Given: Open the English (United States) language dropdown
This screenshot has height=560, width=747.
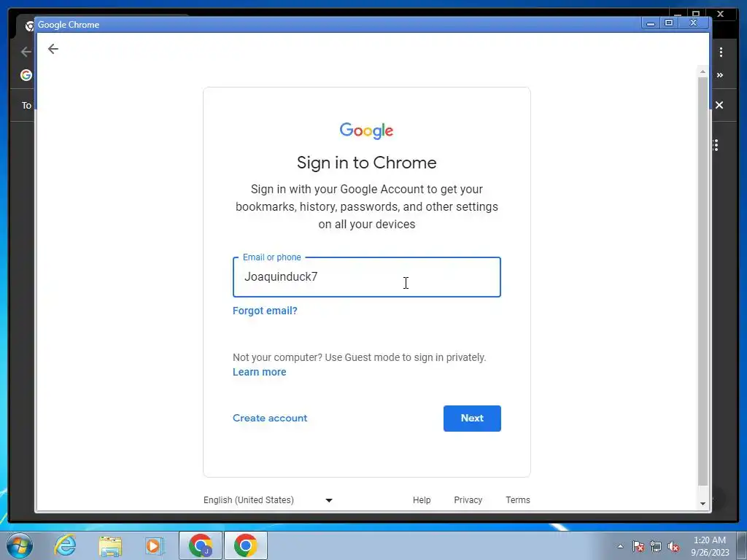Looking at the screenshot, I should 268,500.
